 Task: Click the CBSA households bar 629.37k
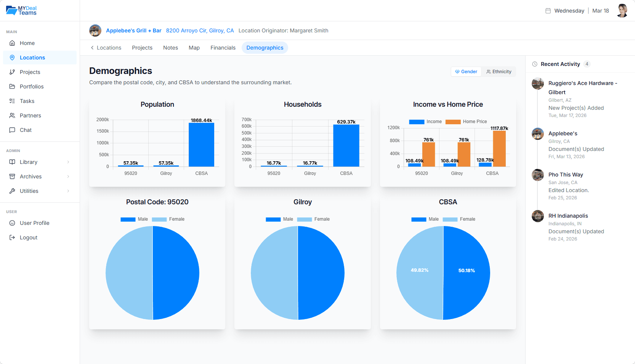346,146
